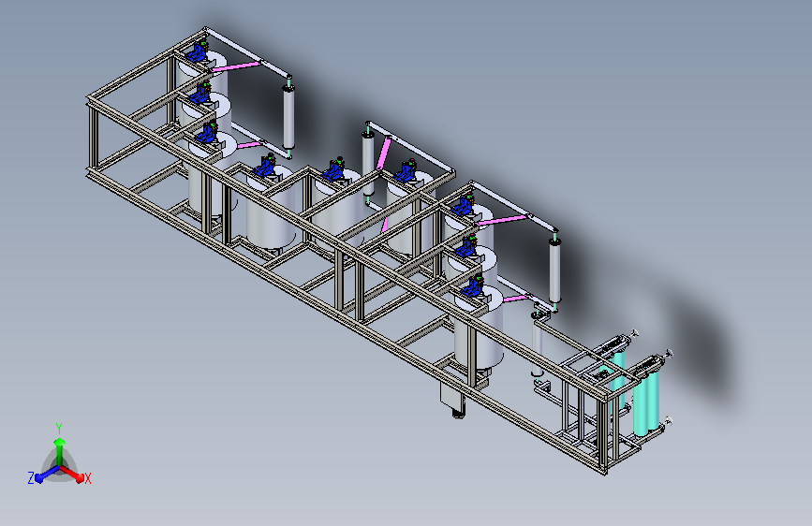Select the gray motor box hanging below the frame
Viewport: 812px width, 526px height.
pyautogui.click(x=453, y=398)
